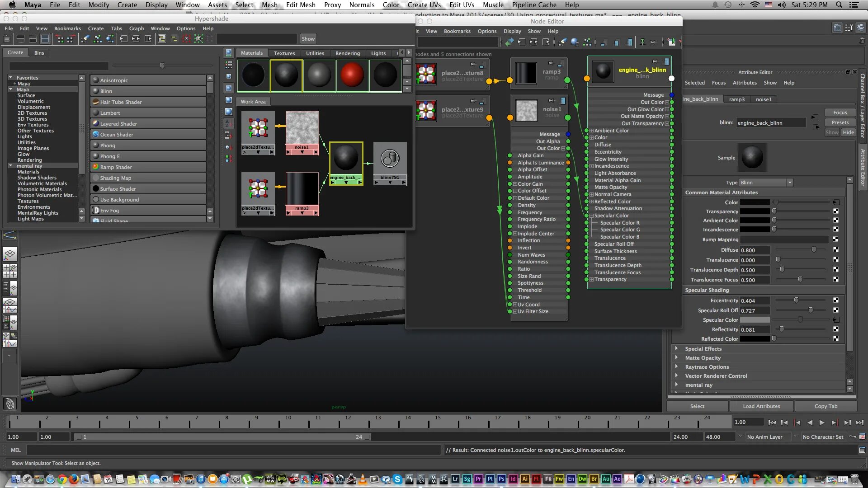Click the Presets button
The width and height of the screenshot is (868, 488).
point(840,122)
